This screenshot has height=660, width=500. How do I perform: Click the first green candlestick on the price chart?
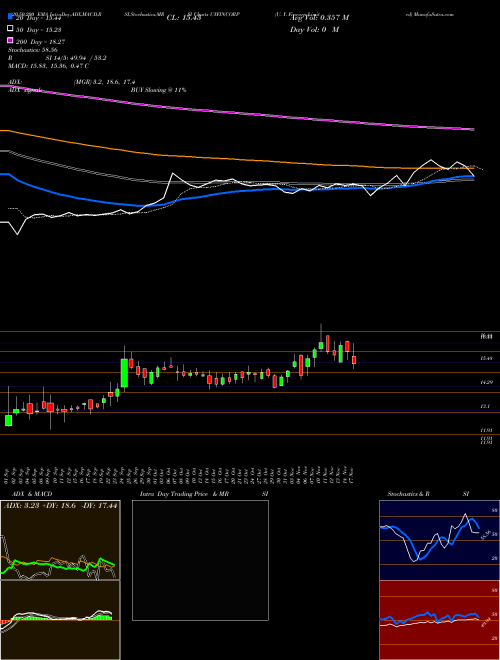[8, 420]
